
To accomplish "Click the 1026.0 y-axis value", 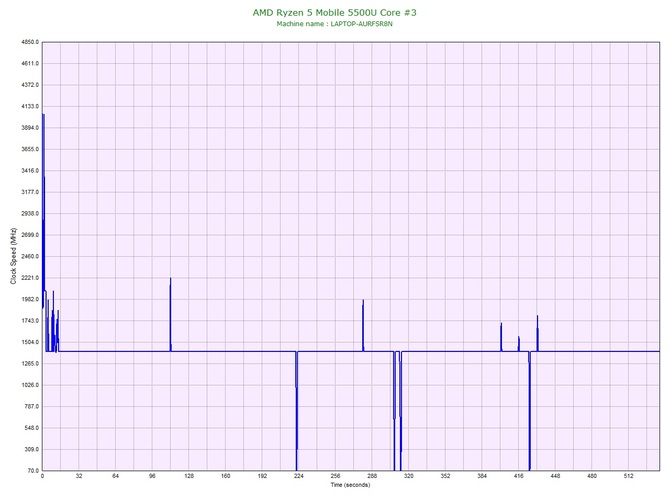I will 29,385.
